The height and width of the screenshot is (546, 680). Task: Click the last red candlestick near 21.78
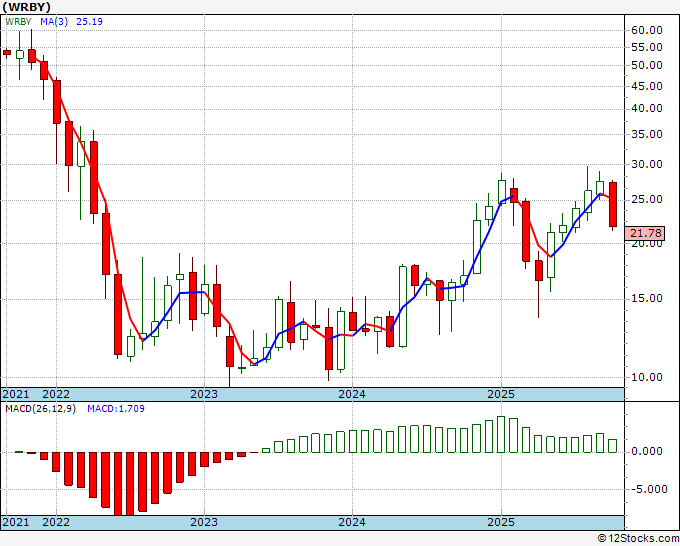point(613,204)
